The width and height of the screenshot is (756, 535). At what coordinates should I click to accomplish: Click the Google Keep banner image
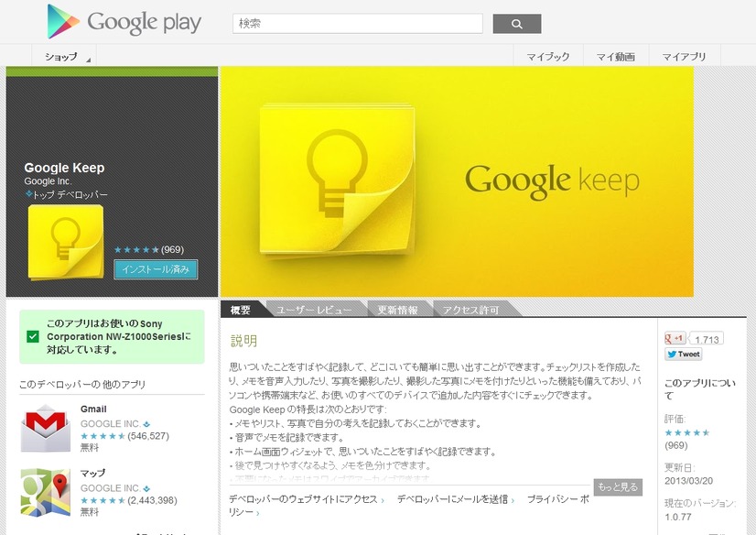[457, 181]
